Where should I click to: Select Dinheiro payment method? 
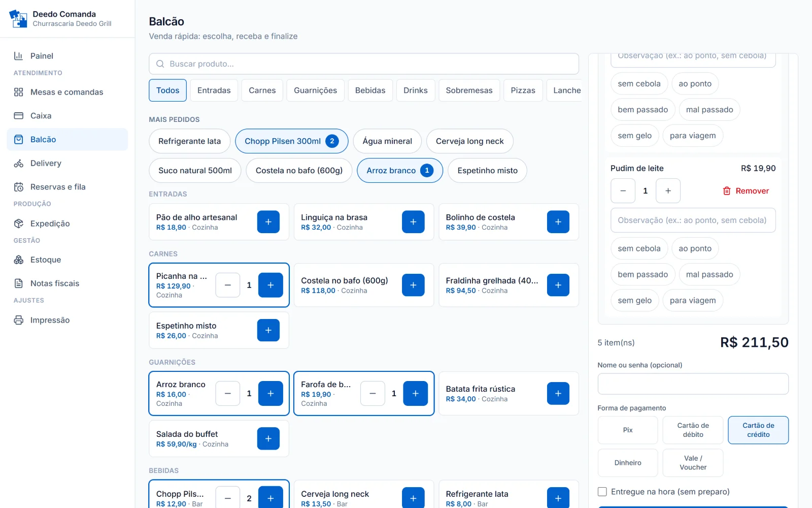628,463
